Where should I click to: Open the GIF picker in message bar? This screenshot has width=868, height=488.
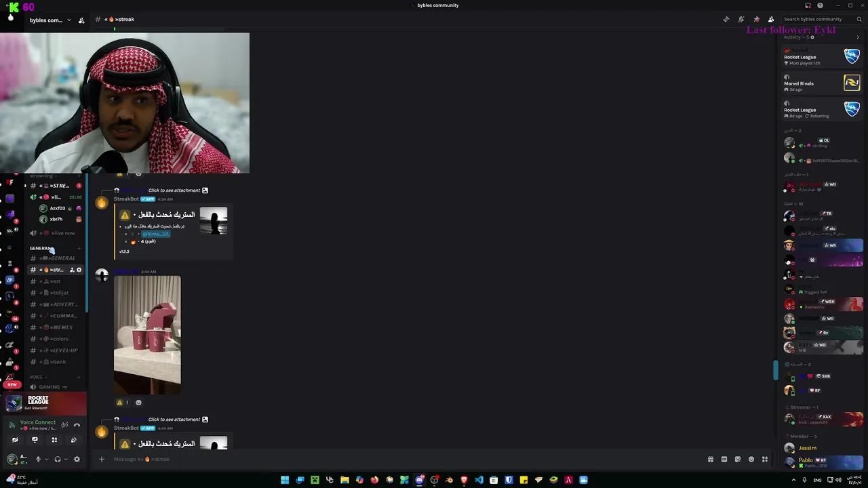pyautogui.click(x=724, y=459)
